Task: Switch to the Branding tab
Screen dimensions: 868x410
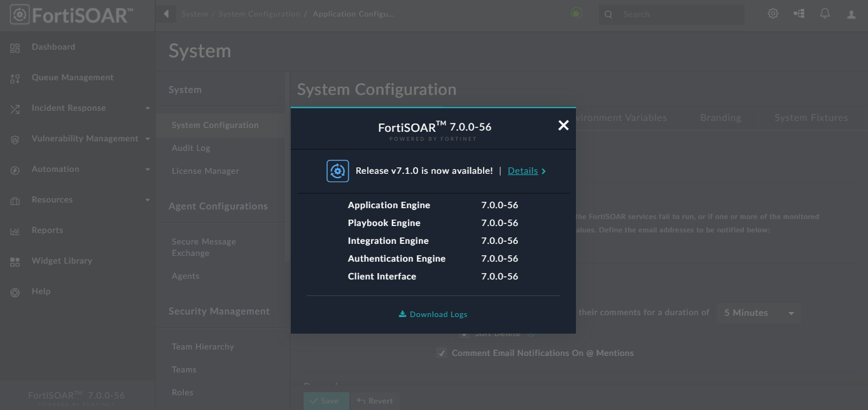Action: point(720,117)
